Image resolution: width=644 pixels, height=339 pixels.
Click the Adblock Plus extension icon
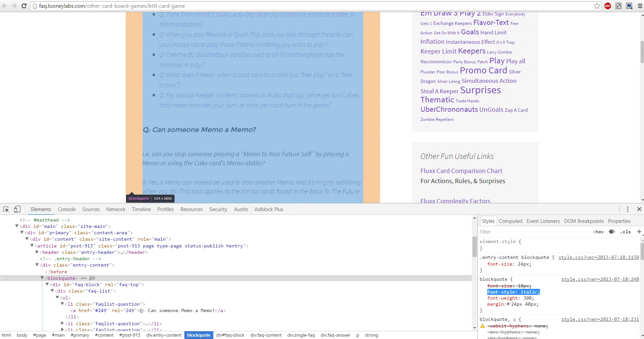pos(608,6)
